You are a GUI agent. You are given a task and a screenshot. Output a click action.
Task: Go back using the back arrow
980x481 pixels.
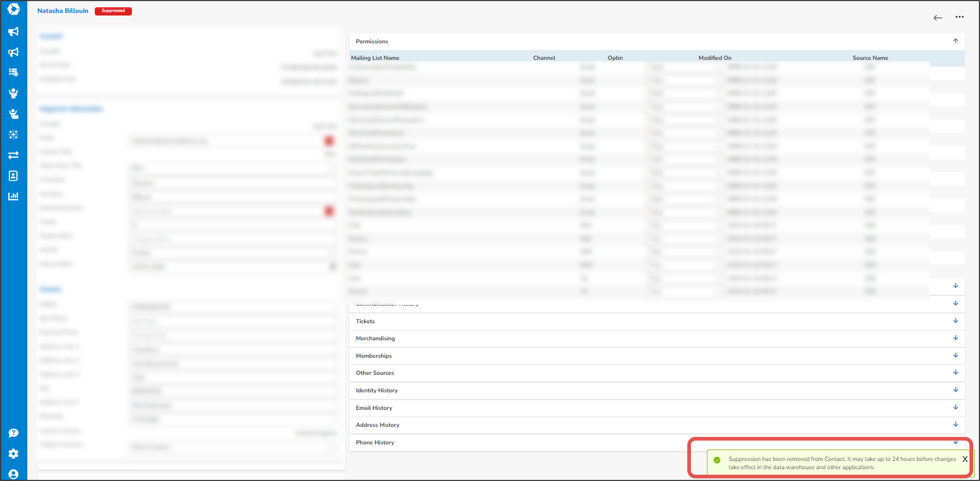point(938,18)
